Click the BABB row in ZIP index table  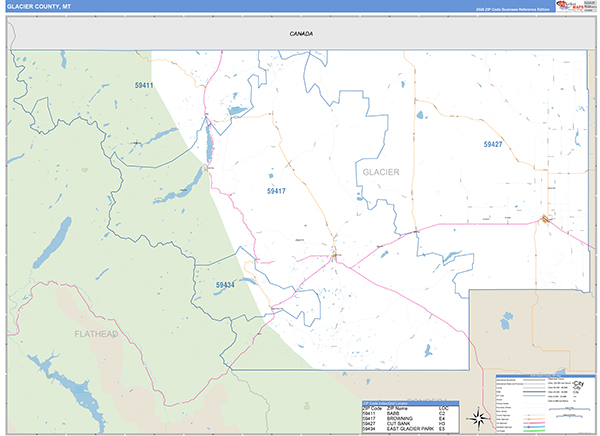coord(410,413)
